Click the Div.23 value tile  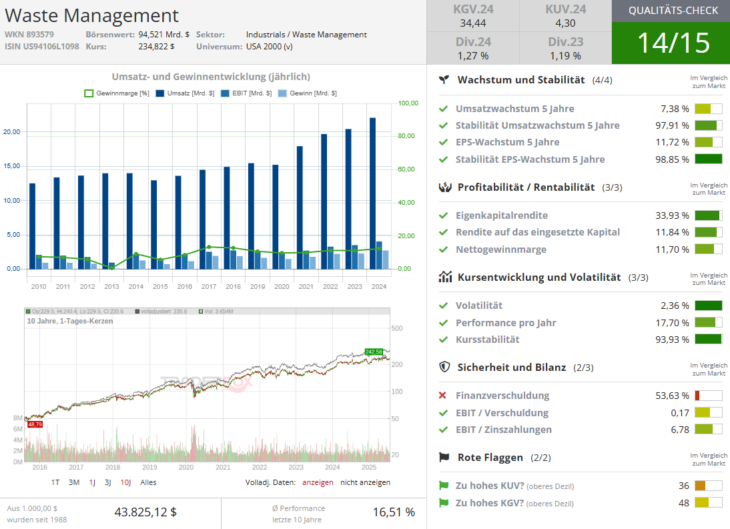point(565,48)
